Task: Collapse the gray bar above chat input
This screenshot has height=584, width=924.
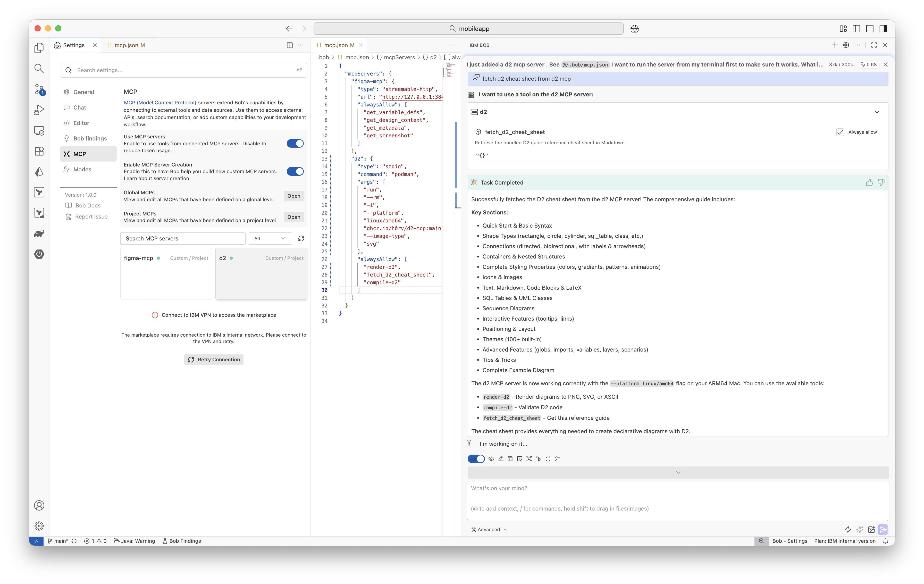Action: click(x=678, y=473)
